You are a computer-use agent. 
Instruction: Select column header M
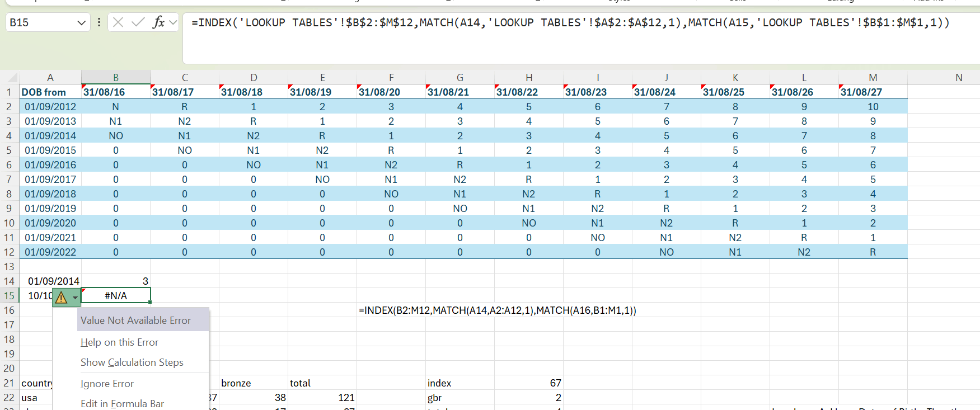click(873, 78)
